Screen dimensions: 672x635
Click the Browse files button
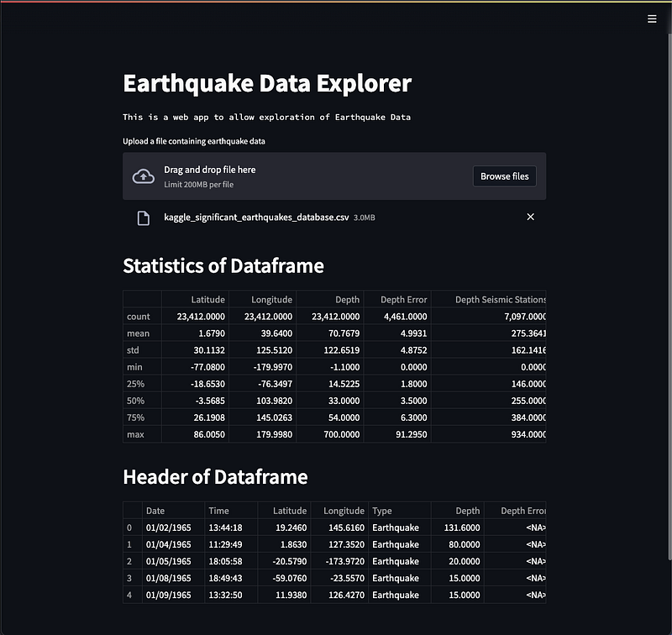(505, 176)
